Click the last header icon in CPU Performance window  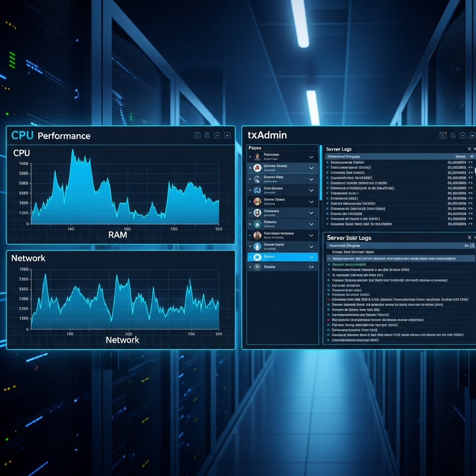tap(227, 135)
